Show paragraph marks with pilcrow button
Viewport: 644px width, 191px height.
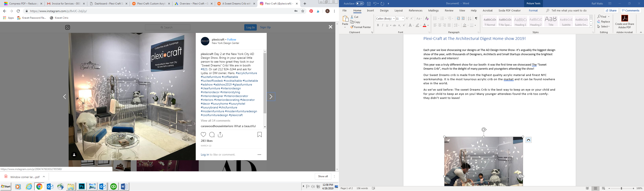476,18
